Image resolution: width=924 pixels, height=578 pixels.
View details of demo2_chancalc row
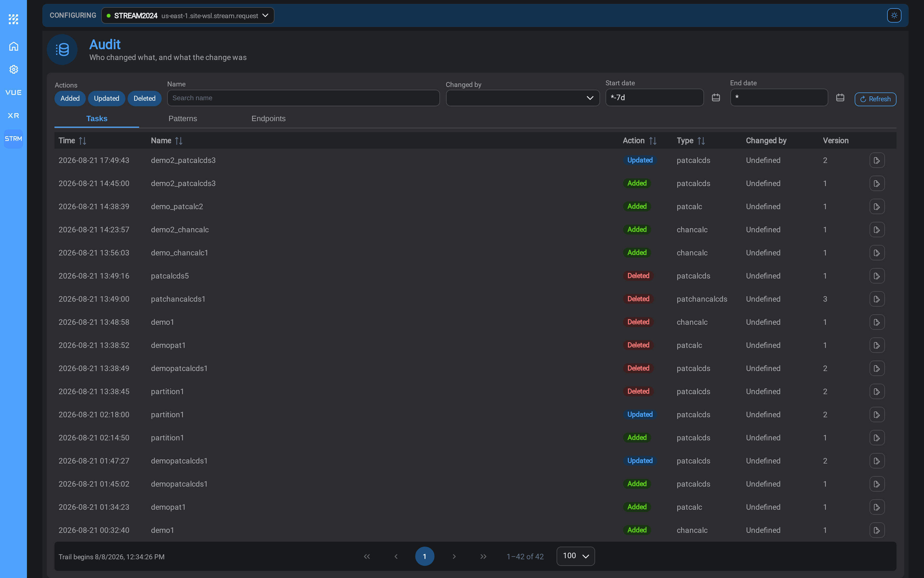877,230
